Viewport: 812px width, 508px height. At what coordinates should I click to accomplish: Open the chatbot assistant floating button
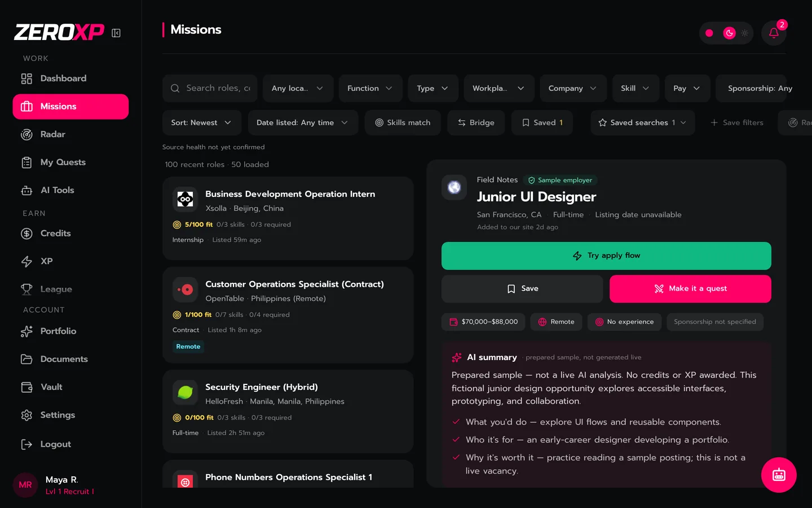click(779, 475)
